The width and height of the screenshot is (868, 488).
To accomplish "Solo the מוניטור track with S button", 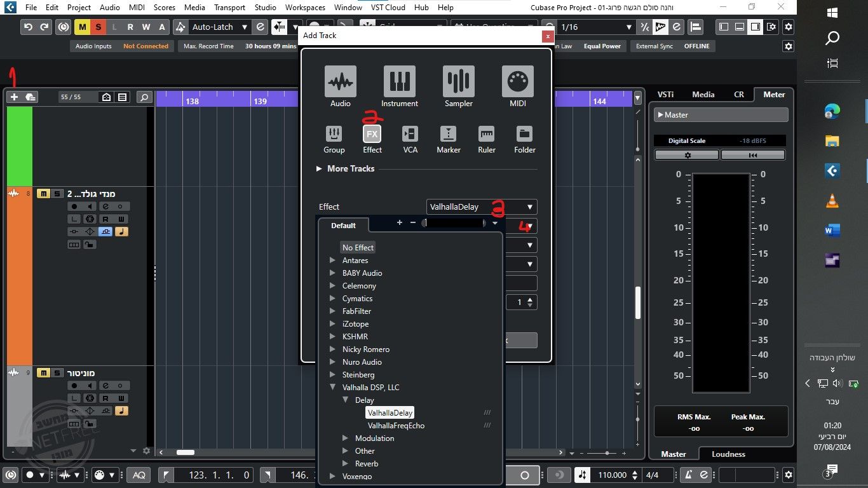I will (57, 373).
